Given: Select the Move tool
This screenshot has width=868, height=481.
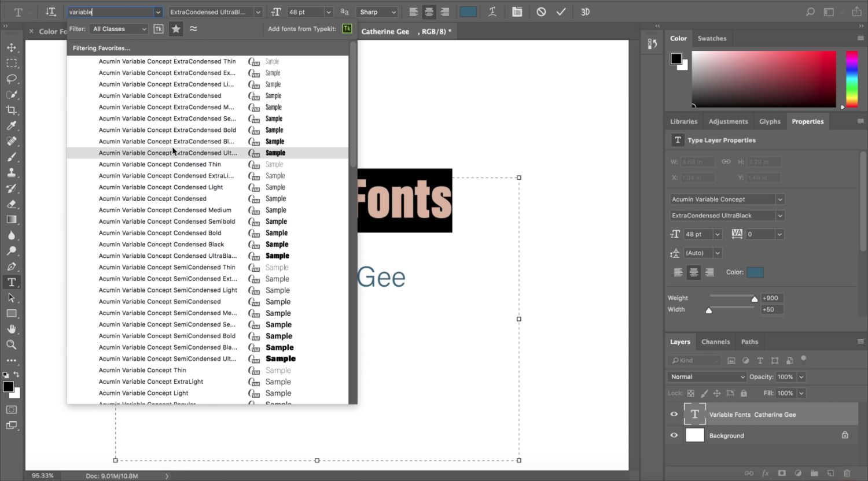Looking at the screenshot, I should pyautogui.click(x=12, y=47).
